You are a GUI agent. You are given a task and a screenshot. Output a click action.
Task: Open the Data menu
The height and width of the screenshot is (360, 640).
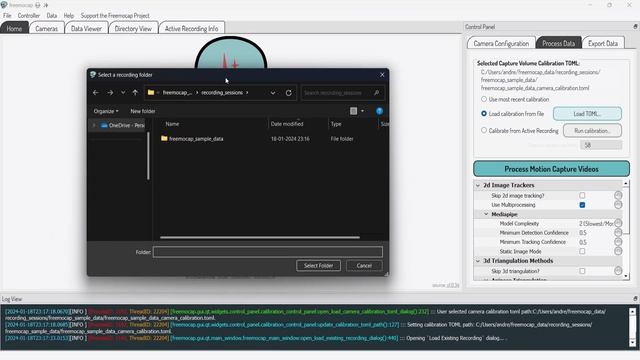[x=52, y=16]
